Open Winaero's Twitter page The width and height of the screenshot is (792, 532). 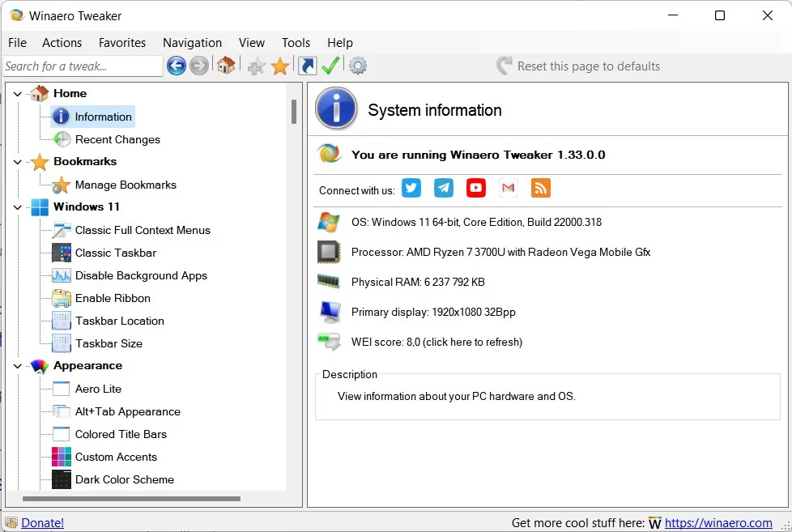coord(411,188)
